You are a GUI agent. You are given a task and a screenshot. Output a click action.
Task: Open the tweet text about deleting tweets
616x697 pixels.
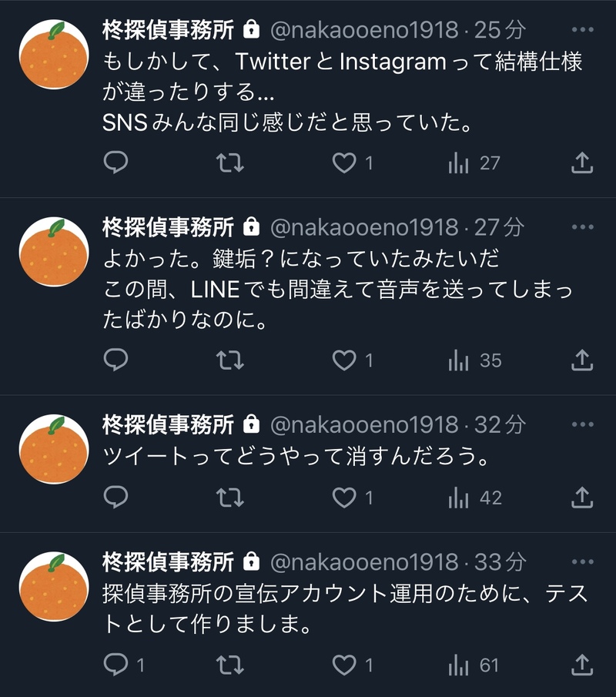296,457
